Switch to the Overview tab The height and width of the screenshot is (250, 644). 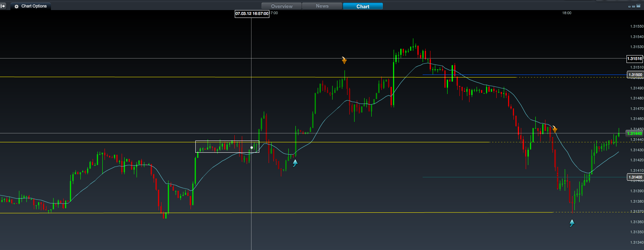pyautogui.click(x=282, y=6)
